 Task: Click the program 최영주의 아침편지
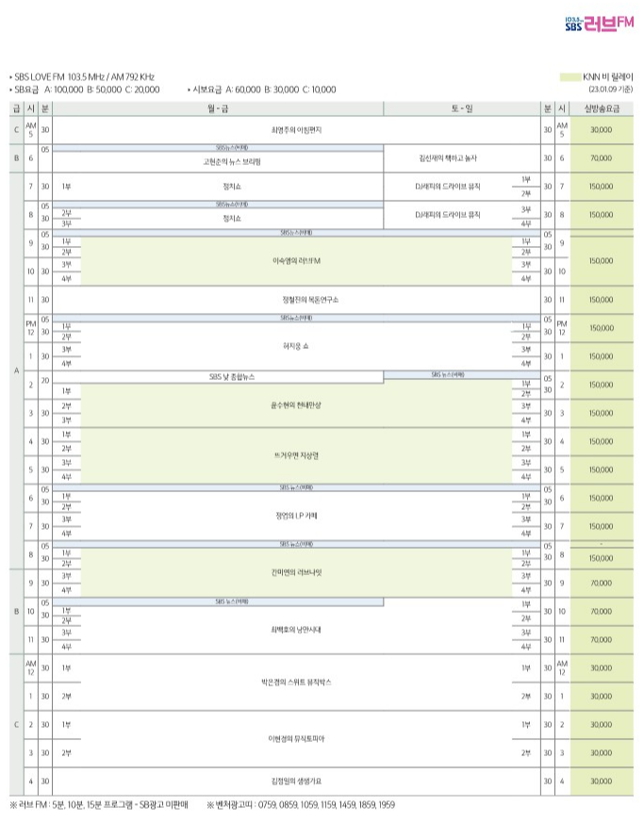[x=296, y=130]
